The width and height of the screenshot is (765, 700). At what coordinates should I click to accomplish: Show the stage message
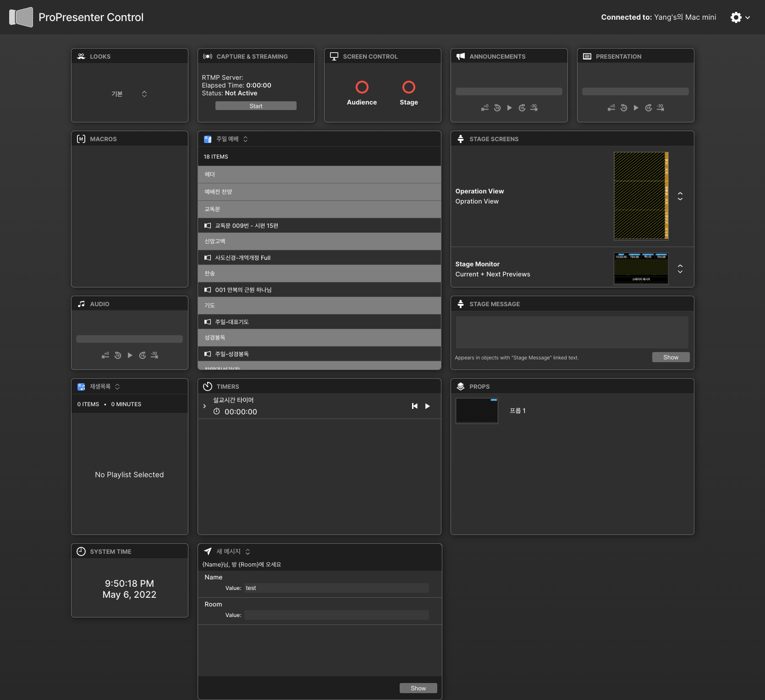pos(671,357)
